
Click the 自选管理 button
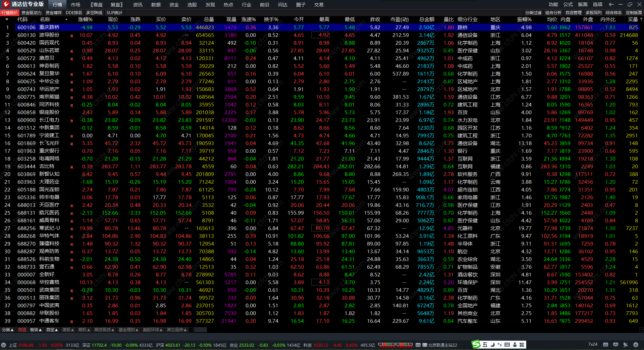574,13
